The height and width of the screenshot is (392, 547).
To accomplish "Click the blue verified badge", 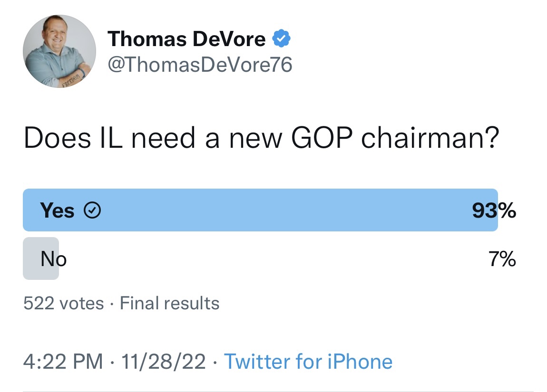I will (x=281, y=38).
